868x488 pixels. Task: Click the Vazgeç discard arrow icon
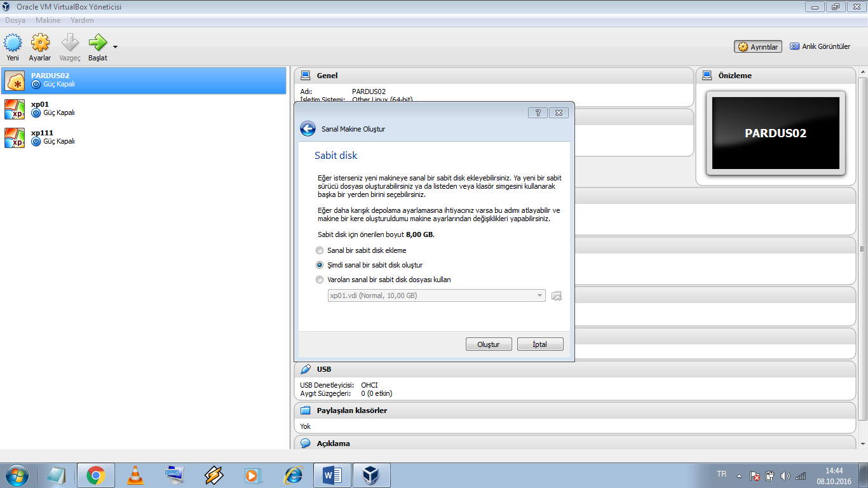click(70, 43)
